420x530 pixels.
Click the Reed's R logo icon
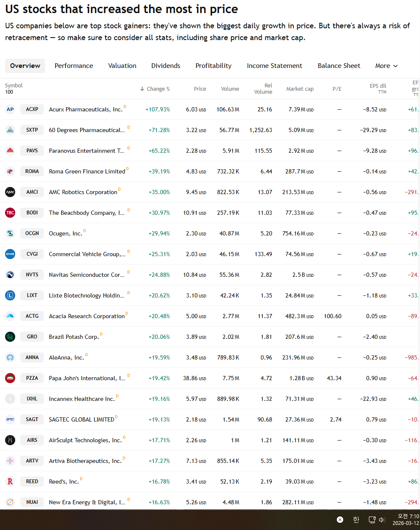[x=10, y=481]
